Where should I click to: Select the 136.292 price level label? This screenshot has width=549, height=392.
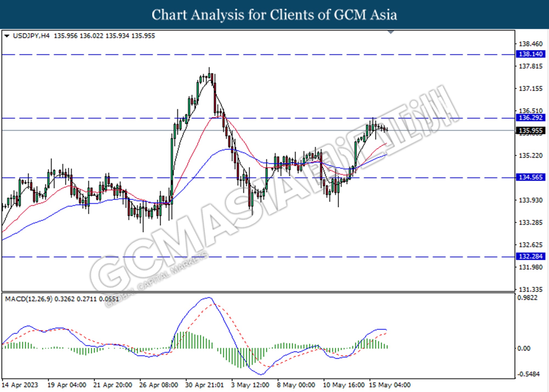pyautogui.click(x=531, y=118)
